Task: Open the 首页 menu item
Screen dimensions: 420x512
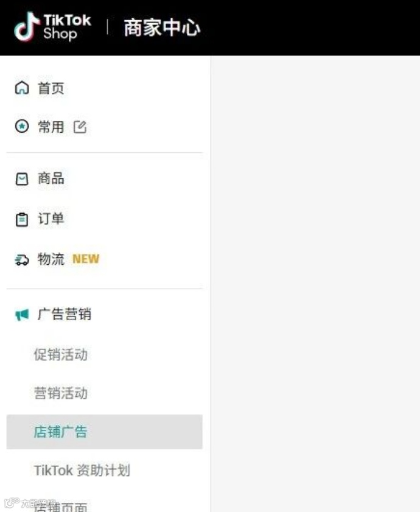Action: (105, 88)
